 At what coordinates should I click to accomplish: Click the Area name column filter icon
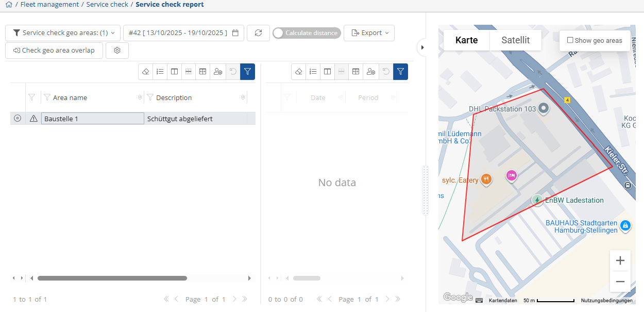click(x=47, y=97)
